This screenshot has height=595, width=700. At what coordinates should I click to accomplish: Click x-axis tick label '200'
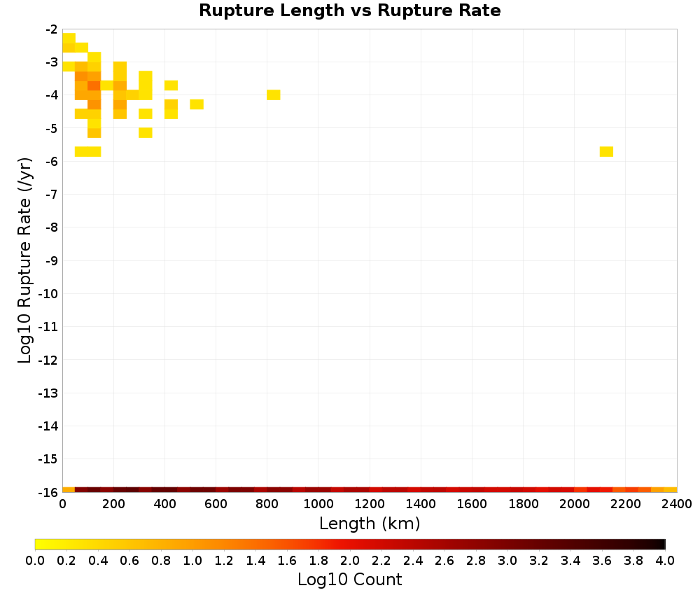tap(113, 505)
